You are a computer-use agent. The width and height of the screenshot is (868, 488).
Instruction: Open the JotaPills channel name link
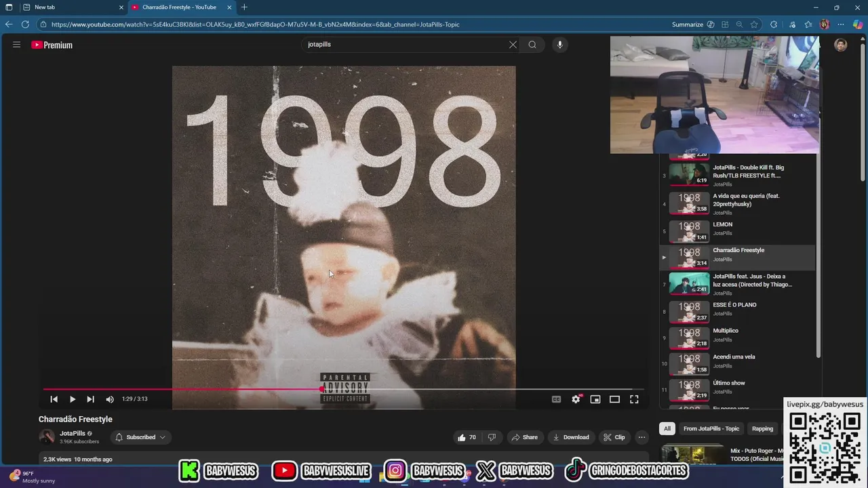[73, 433]
